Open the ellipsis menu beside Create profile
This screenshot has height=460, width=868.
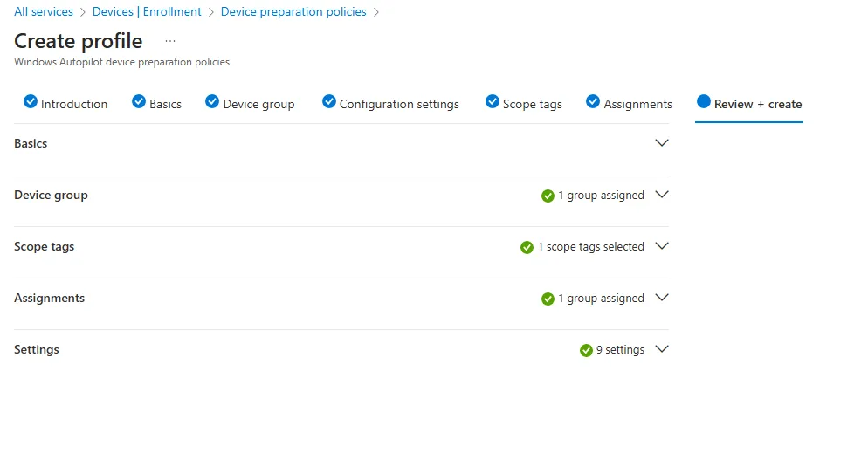pos(170,41)
